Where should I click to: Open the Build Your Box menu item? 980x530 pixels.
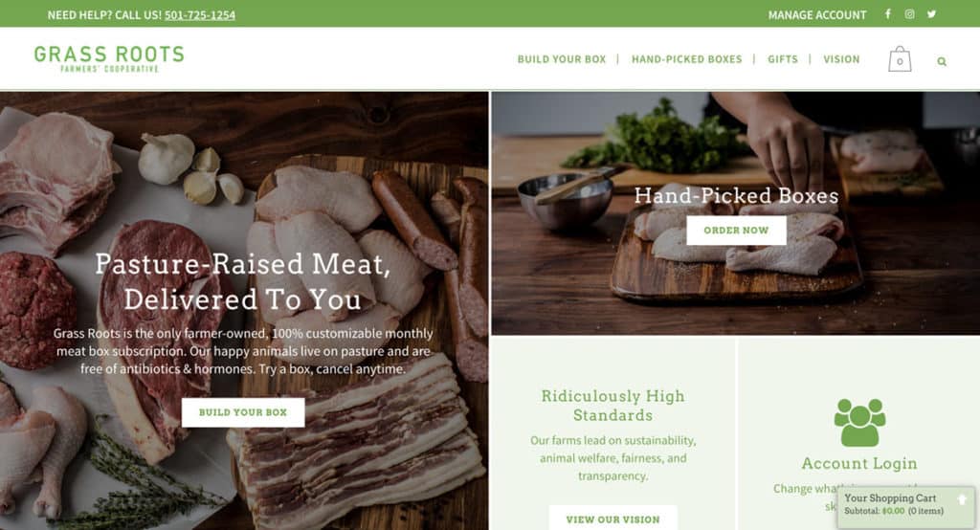tap(561, 59)
